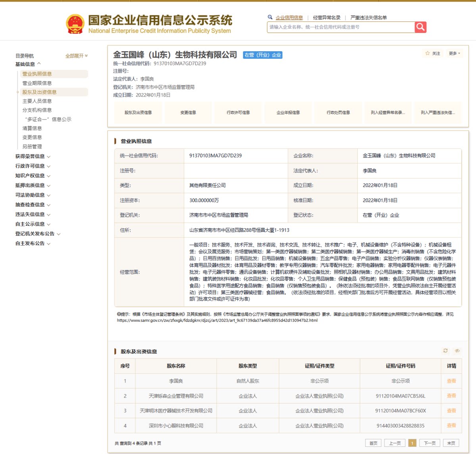This screenshot has height=454, width=476.
Task: Open the 企业年报信息 tab button
Action: point(288,113)
